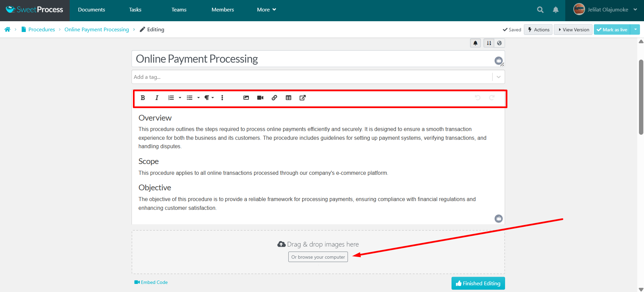Insert an unordered bullet list
Viewport: 644px width, 292px height.
189,98
